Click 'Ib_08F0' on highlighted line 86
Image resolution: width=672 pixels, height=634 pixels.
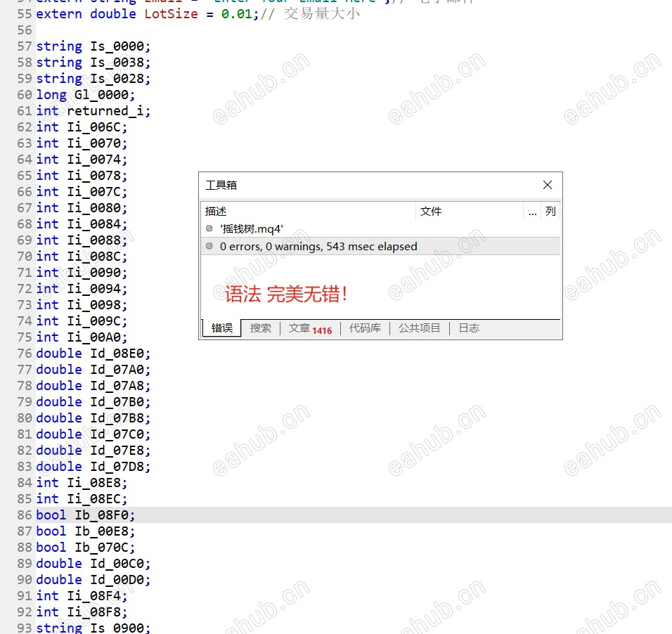pos(101,515)
